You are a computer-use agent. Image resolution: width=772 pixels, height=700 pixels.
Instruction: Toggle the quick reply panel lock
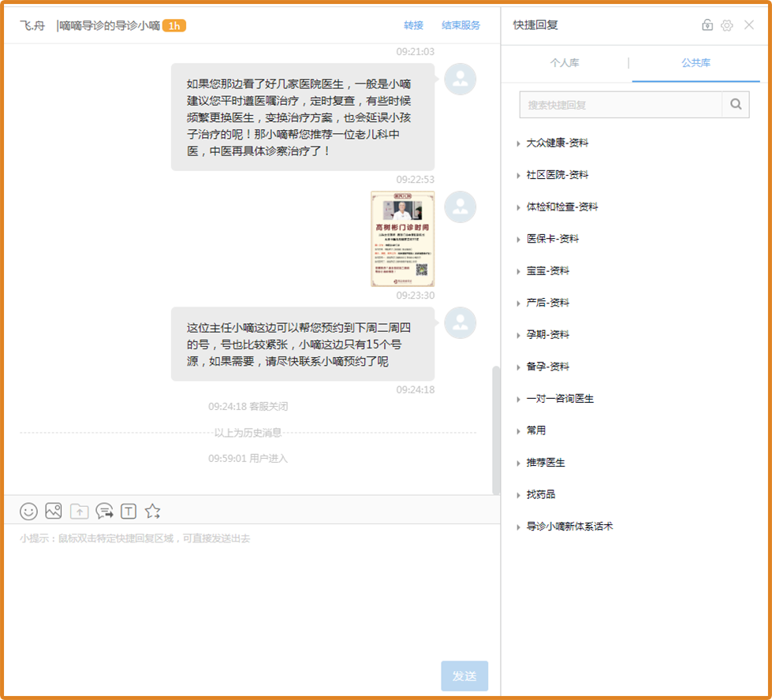click(x=707, y=25)
